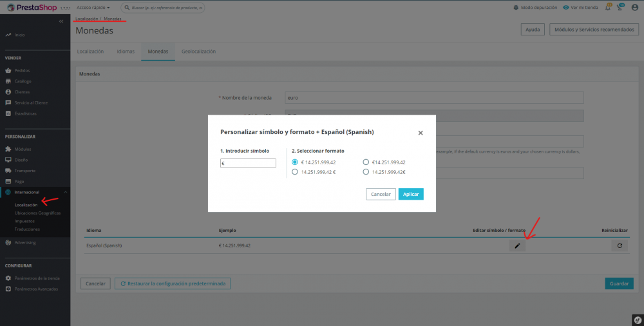Image resolution: width=644 pixels, height=326 pixels.
Task: Click the Buscar search field
Action: [163, 8]
